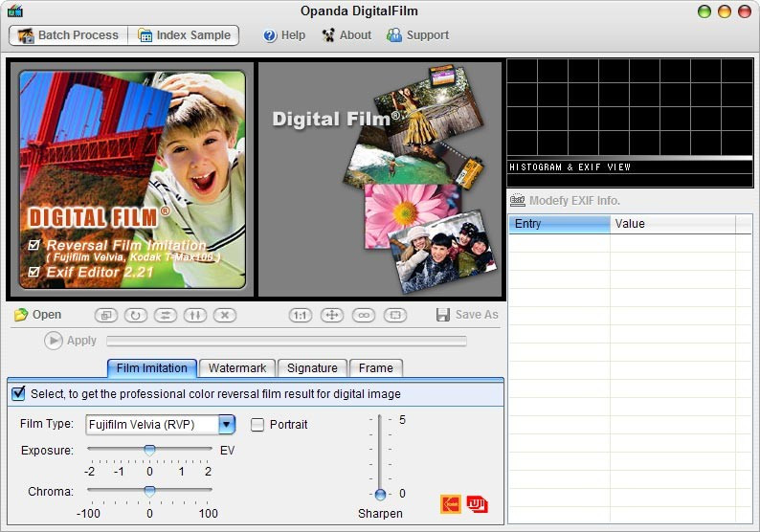Click the four-arrow move/pan icon
Screen dimensions: 760x532
coord(332,316)
